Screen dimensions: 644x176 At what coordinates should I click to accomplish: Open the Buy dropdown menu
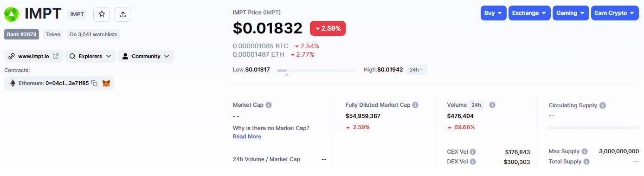coord(493,13)
